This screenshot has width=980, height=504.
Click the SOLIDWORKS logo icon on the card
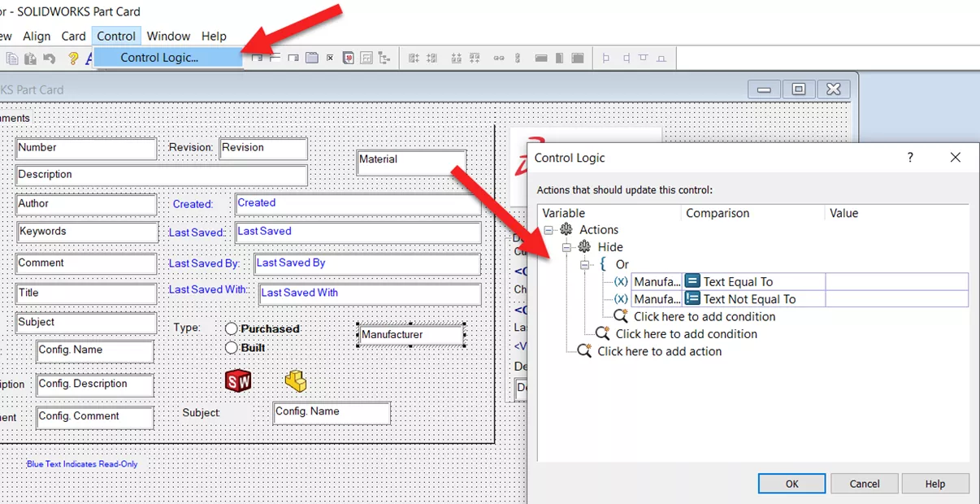click(237, 380)
